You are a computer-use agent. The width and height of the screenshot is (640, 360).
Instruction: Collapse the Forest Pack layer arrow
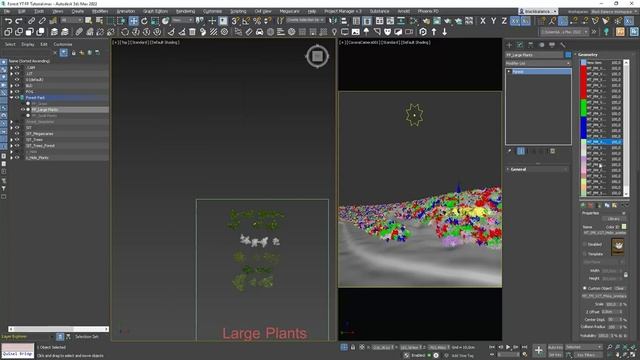click(11, 98)
